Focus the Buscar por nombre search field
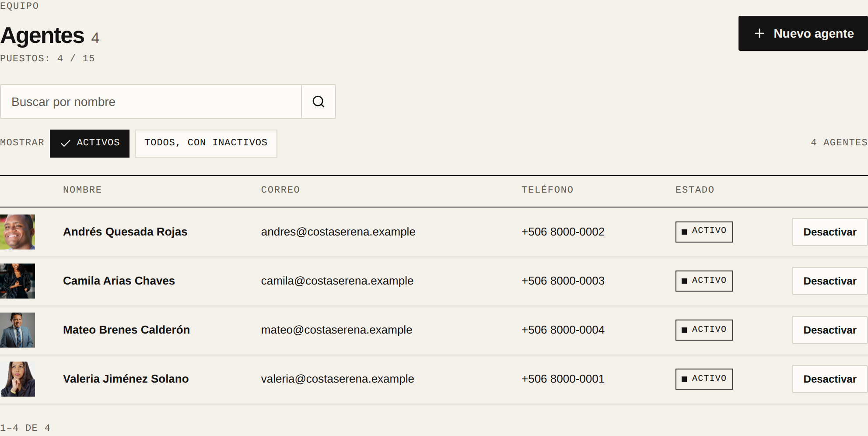This screenshot has height=436, width=868. coord(151,102)
